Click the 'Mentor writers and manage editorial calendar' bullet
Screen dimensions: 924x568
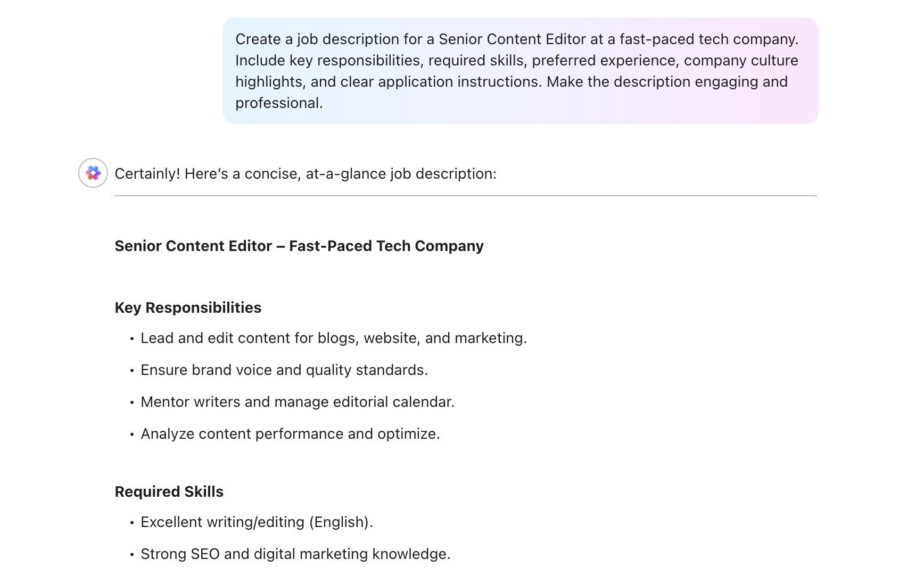(298, 402)
